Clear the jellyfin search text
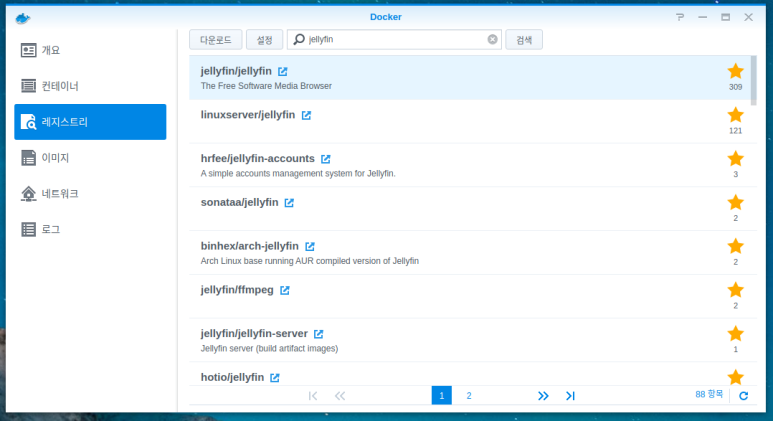 (492, 39)
